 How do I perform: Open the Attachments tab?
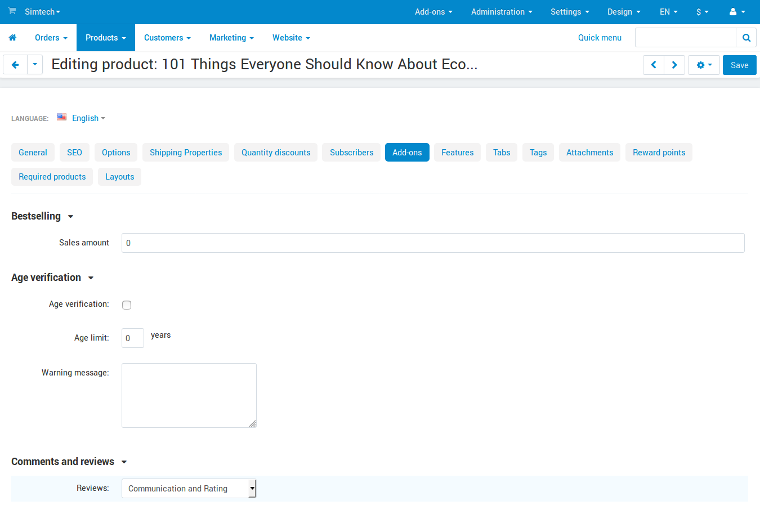coord(589,153)
